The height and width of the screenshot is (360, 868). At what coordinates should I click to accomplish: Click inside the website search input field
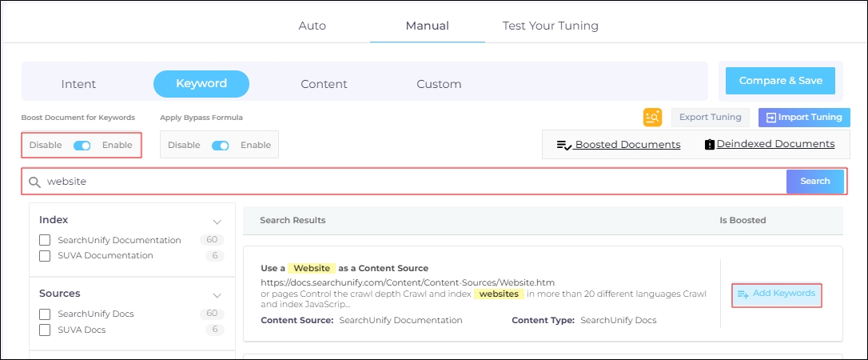click(x=400, y=182)
